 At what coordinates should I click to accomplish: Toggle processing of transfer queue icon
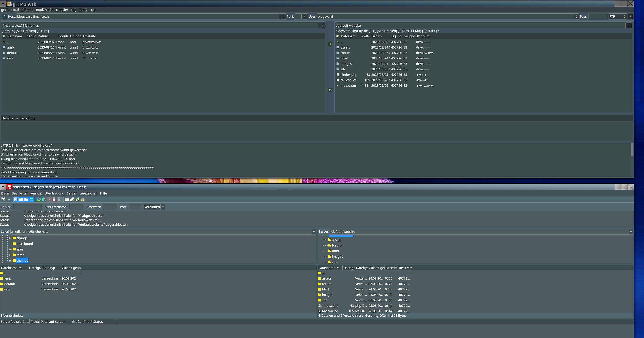(x=44, y=199)
